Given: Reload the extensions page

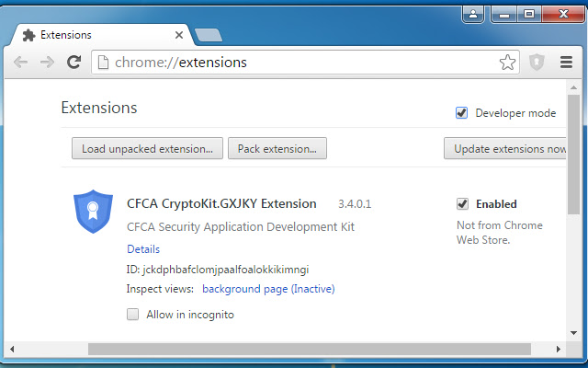Looking at the screenshot, I should (74, 63).
